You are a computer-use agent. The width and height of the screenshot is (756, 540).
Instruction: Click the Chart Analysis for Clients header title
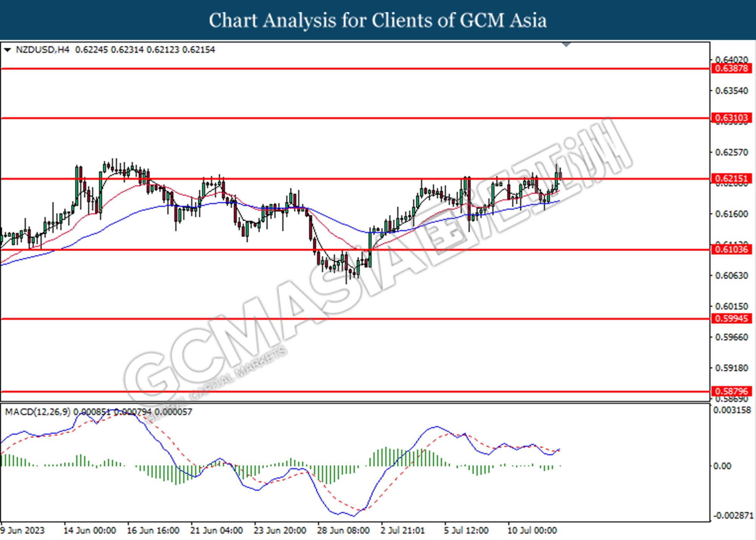tap(378, 20)
